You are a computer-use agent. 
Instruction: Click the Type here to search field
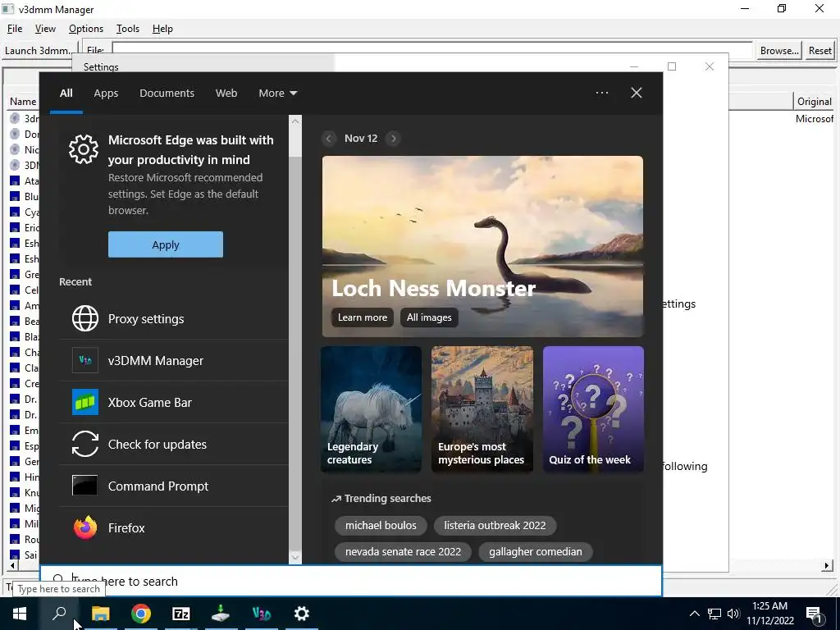coord(351,581)
